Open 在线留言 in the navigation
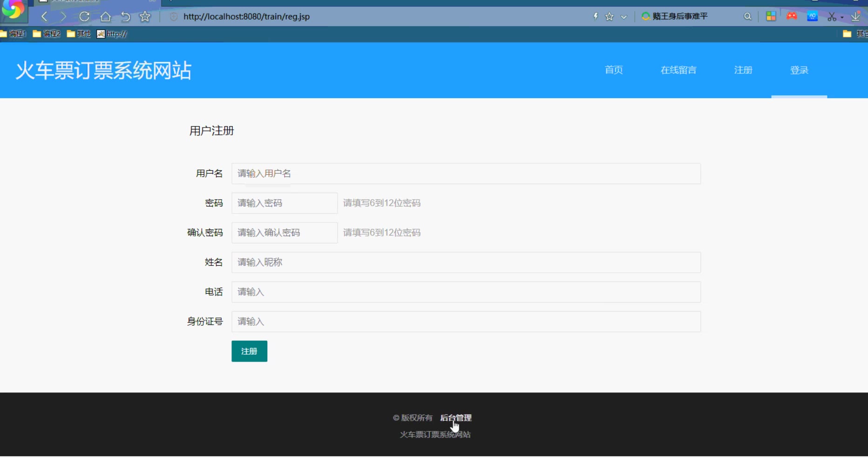Image resolution: width=868 pixels, height=458 pixels. (x=678, y=70)
